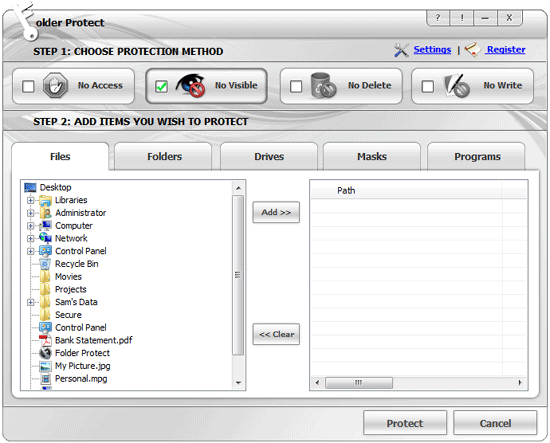The image size is (550, 443).
Task: Switch to the Folders tab
Action: [164, 156]
